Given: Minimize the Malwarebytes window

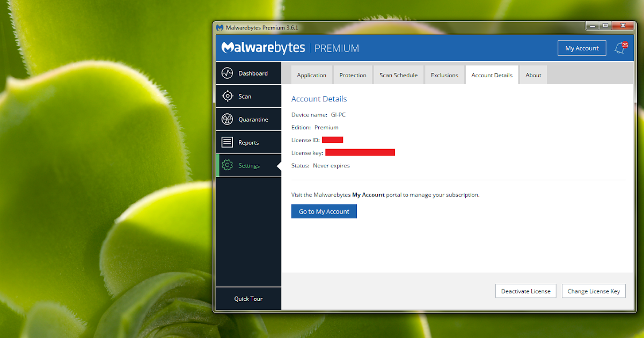Looking at the screenshot, I should point(592,25).
